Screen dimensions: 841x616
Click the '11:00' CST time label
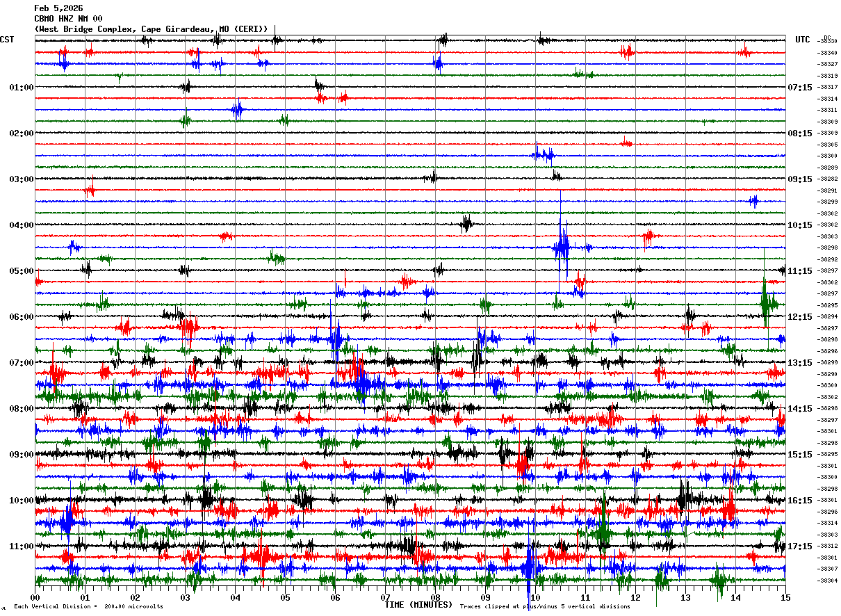point(22,546)
